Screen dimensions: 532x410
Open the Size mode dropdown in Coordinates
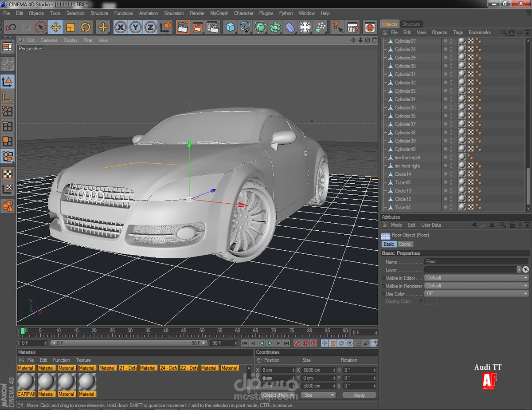318,395
